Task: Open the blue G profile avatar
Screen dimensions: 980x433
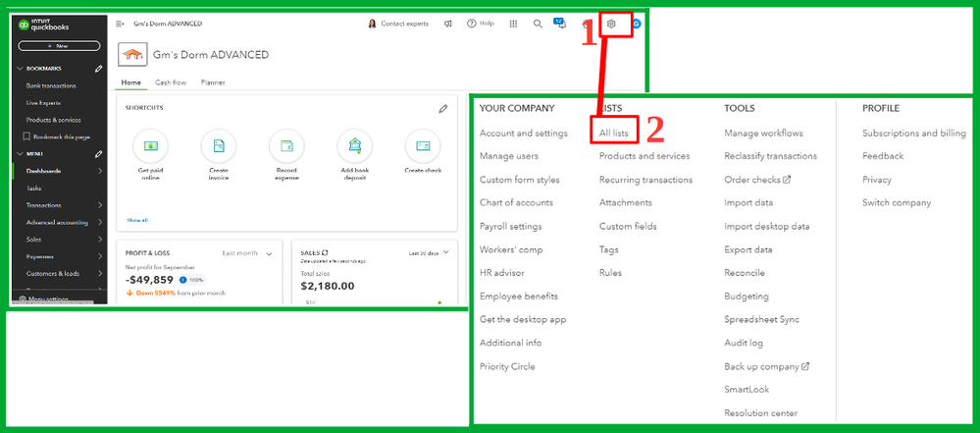Action: point(637,24)
